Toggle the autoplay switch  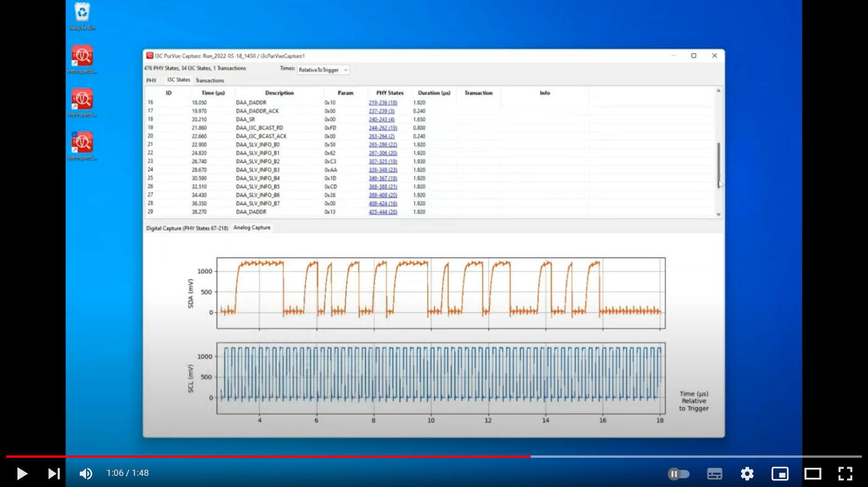click(x=679, y=474)
